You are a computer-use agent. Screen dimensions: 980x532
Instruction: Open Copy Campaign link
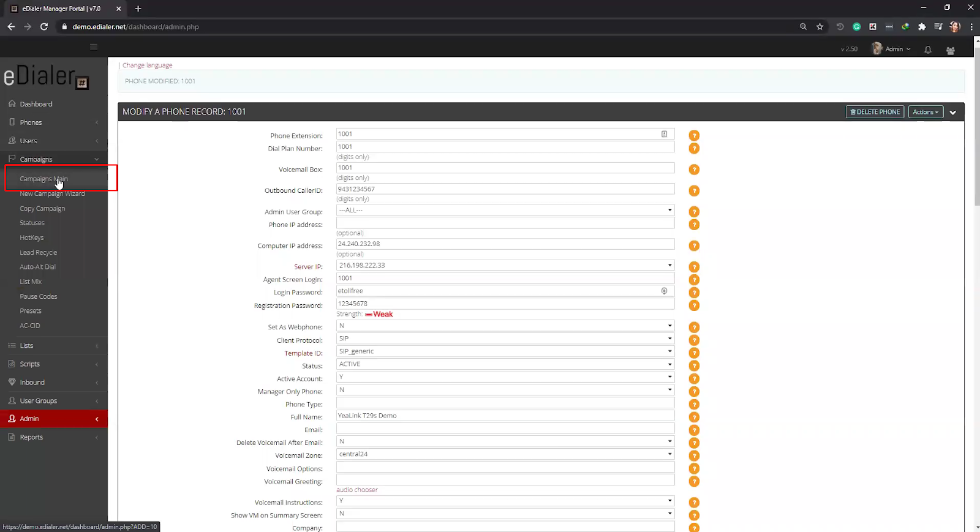point(42,209)
